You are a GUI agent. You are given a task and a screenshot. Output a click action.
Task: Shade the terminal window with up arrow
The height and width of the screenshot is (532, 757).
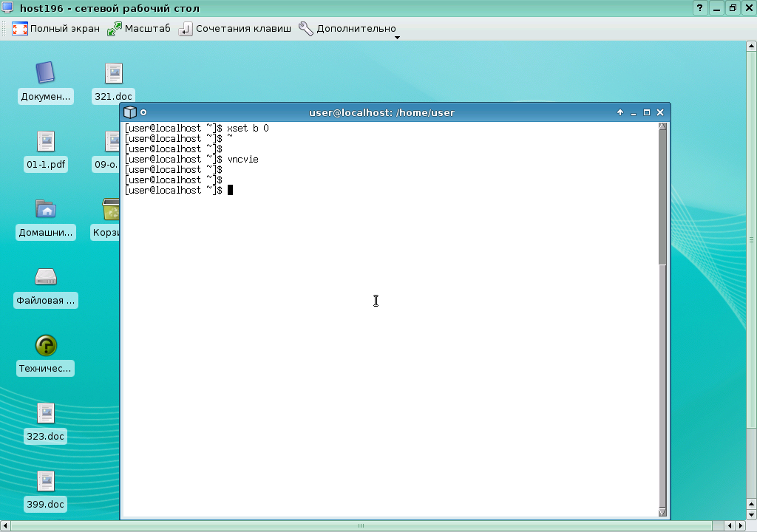[620, 112]
